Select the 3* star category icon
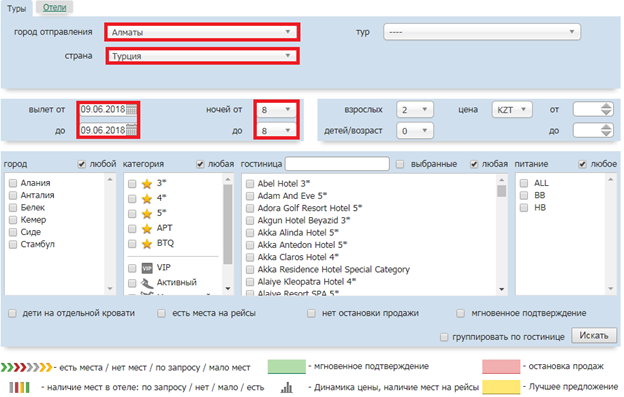The image size is (624, 397). pyautogui.click(x=147, y=183)
